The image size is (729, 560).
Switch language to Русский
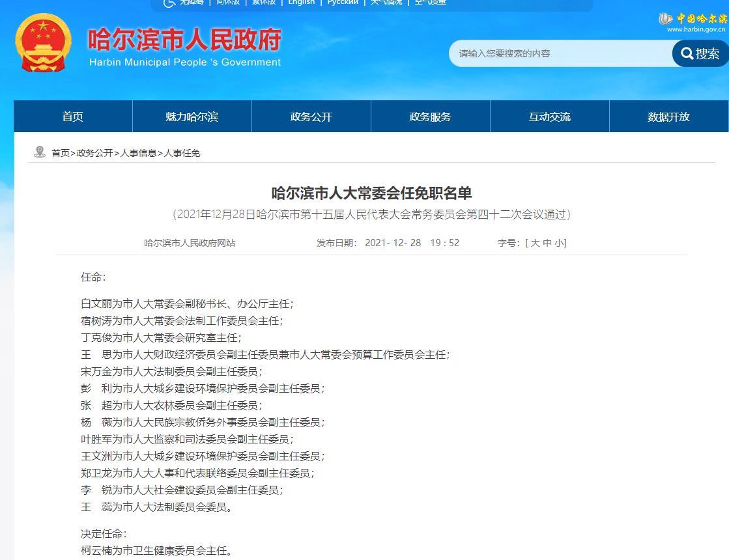pyautogui.click(x=343, y=3)
